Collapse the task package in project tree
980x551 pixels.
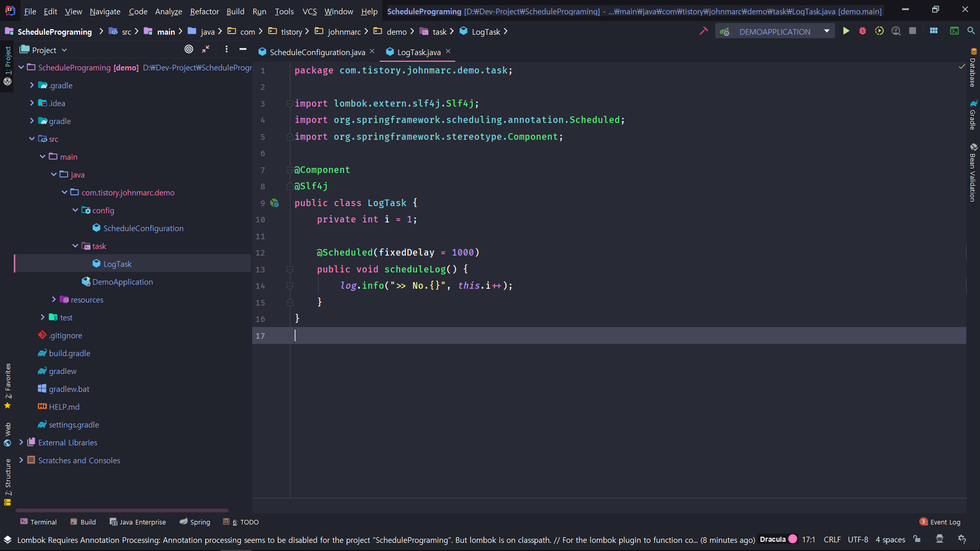point(75,246)
